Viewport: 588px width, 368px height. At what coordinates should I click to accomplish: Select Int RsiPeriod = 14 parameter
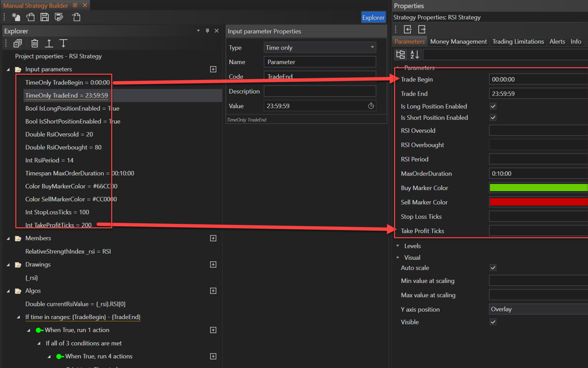[x=49, y=161]
